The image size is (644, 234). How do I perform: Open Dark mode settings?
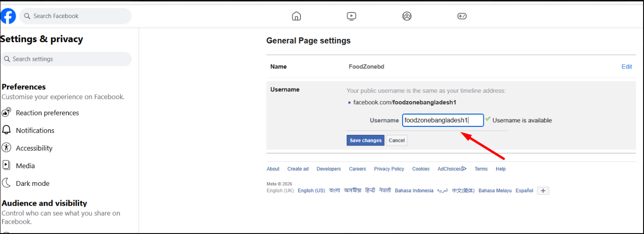tap(32, 183)
